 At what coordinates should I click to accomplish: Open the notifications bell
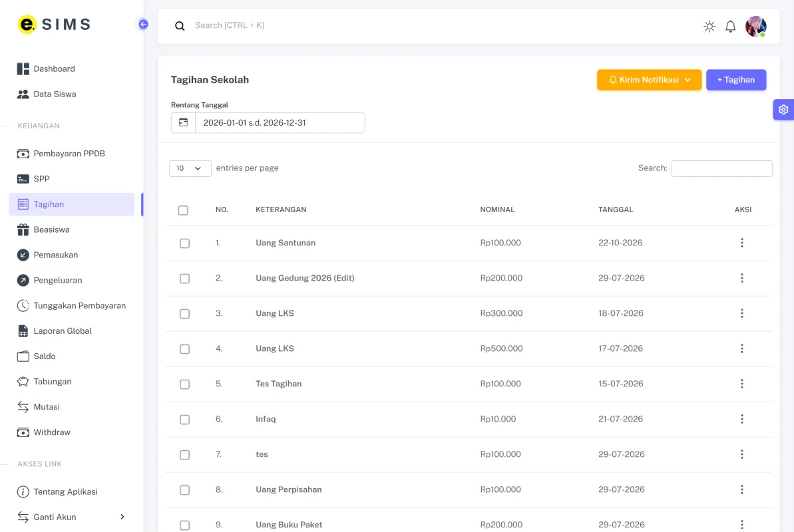pos(730,27)
